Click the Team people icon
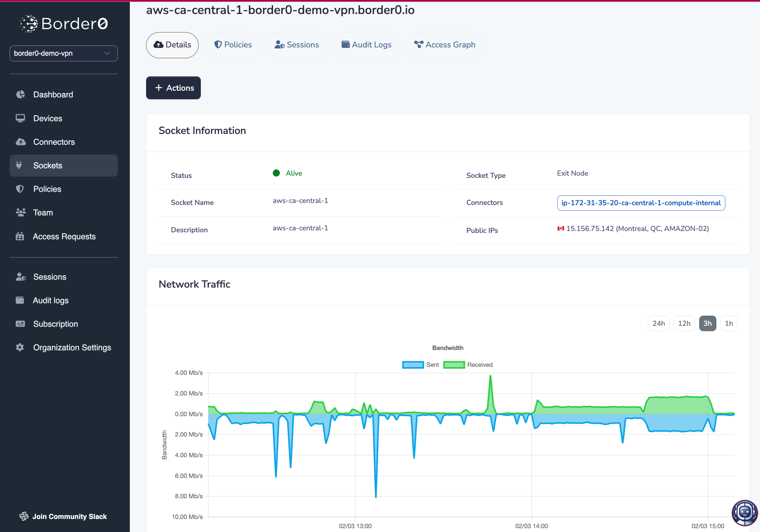The image size is (760, 532). (20, 213)
